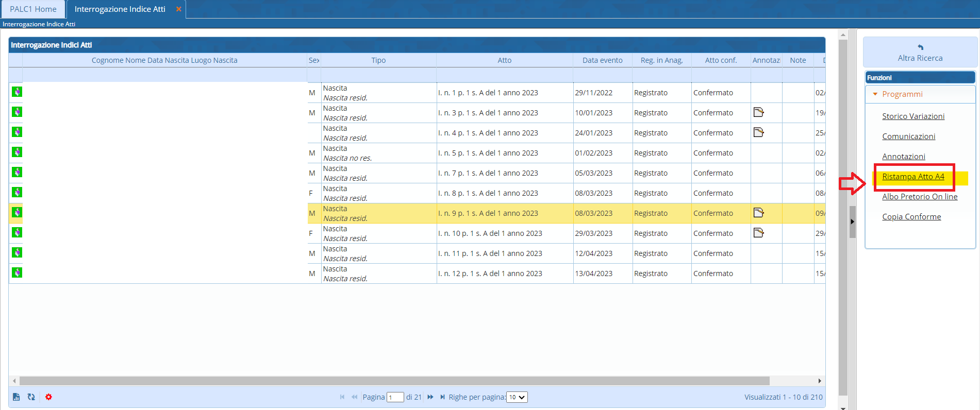Click the refresh table icon
The image size is (980, 410).
[31, 397]
